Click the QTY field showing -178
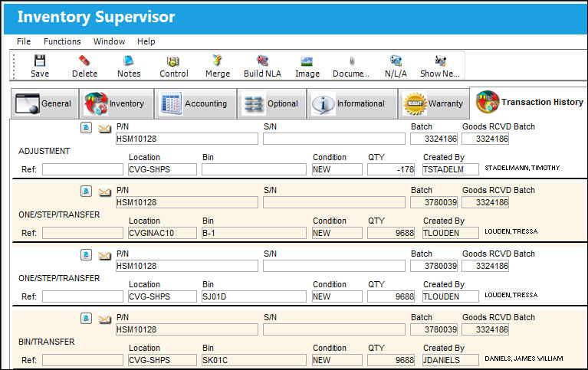The height and width of the screenshot is (370, 588). [x=391, y=169]
